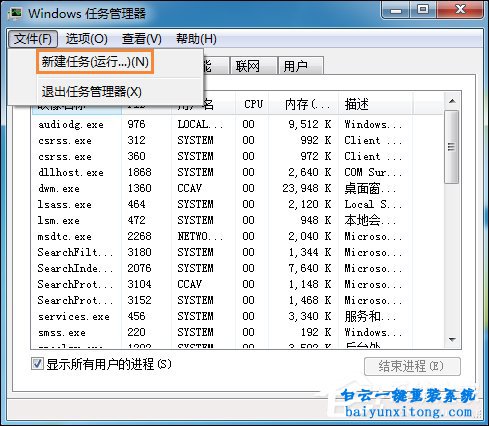Click the Task Manager title bar icon
Viewport: 489px width, 426px height.
[15, 13]
